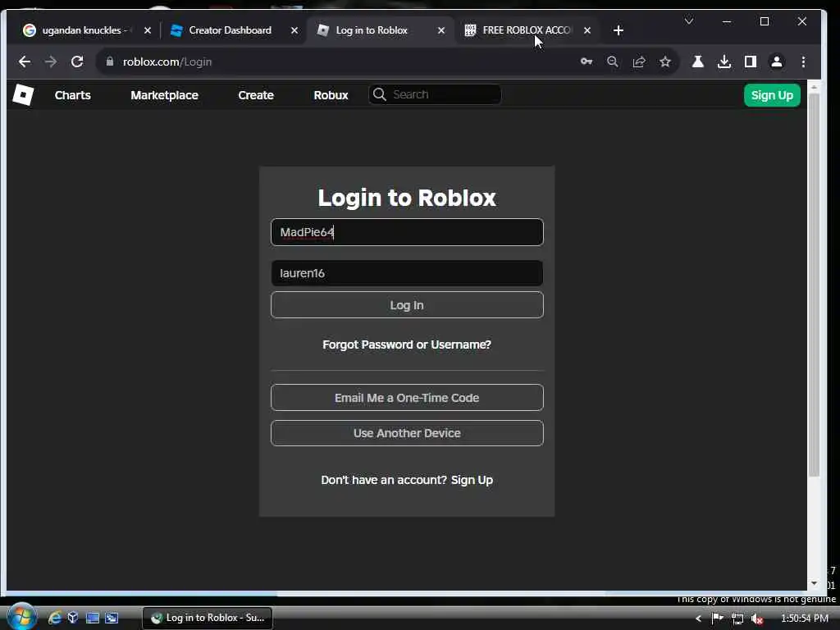
Task: Open the Windows Start orb
Action: pos(21,617)
